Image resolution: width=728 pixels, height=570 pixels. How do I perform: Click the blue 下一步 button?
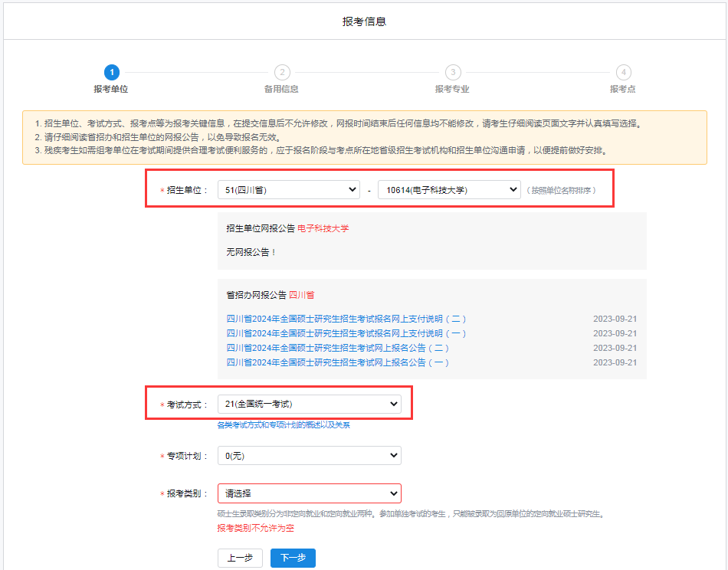click(x=293, y=558)
